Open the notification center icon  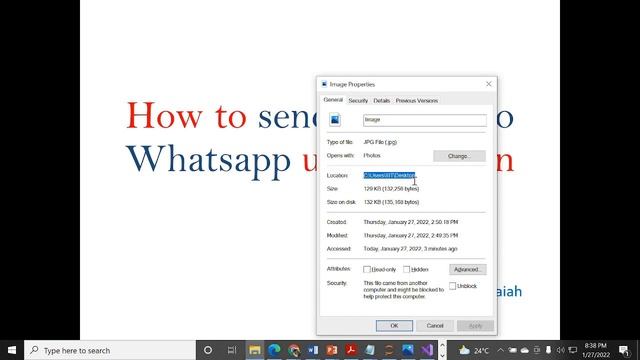(624, 350)
